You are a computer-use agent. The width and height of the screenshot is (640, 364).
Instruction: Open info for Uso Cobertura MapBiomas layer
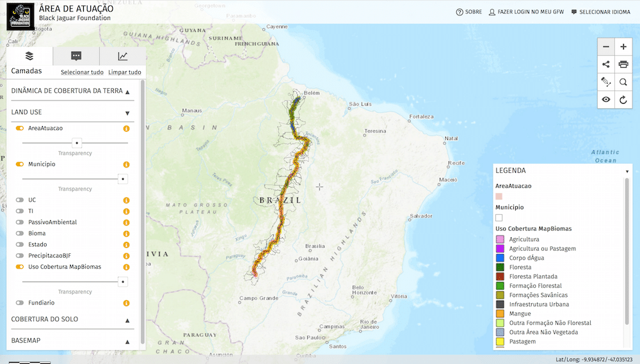tap(127, 267)
